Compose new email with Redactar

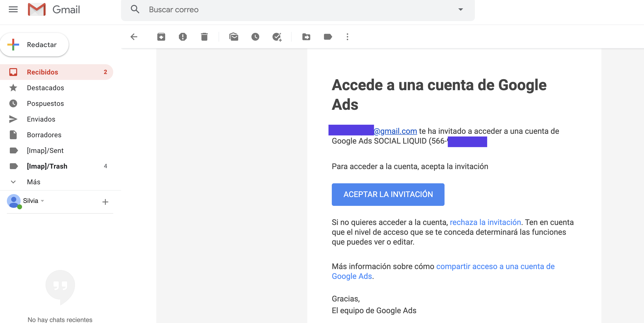point(35,45)
